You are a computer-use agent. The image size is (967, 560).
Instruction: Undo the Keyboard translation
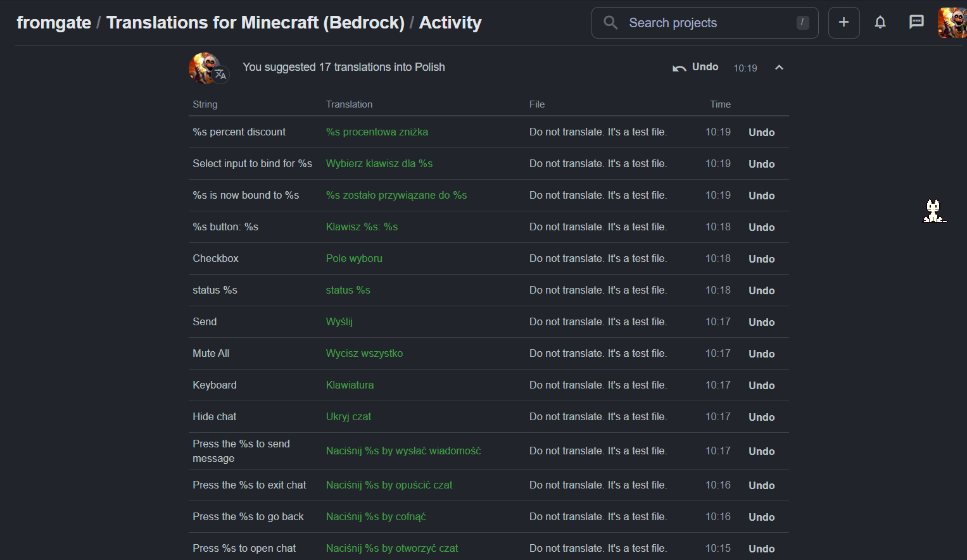coord(761,385)
